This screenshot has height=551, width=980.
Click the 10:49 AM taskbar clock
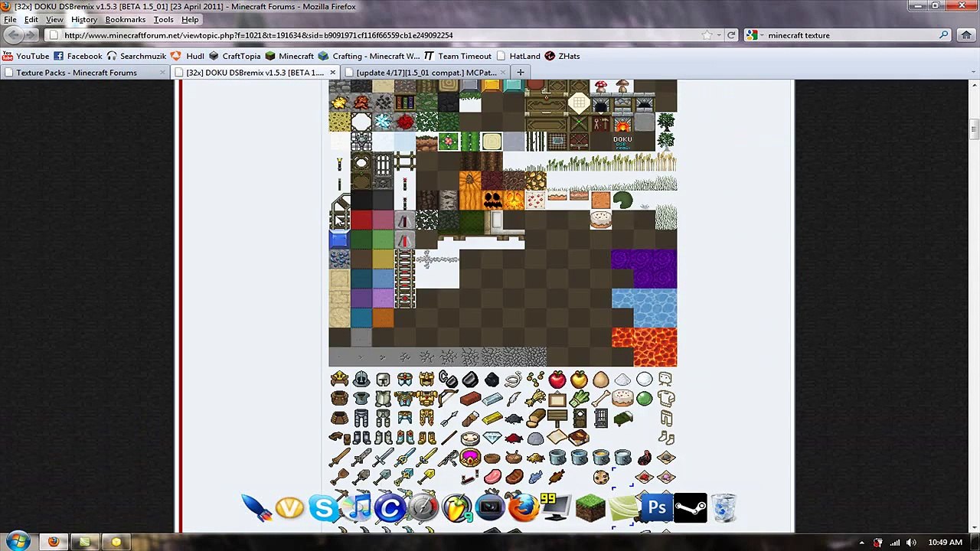click(945, 543)
